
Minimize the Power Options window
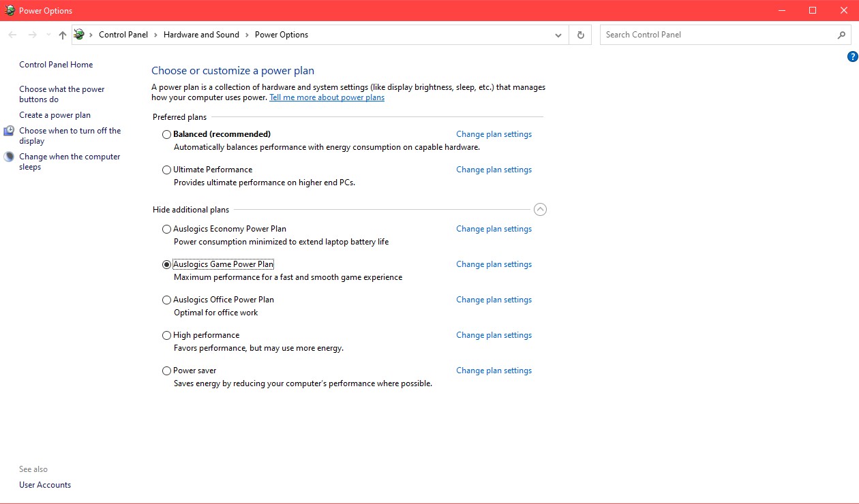tap(781, 10)
